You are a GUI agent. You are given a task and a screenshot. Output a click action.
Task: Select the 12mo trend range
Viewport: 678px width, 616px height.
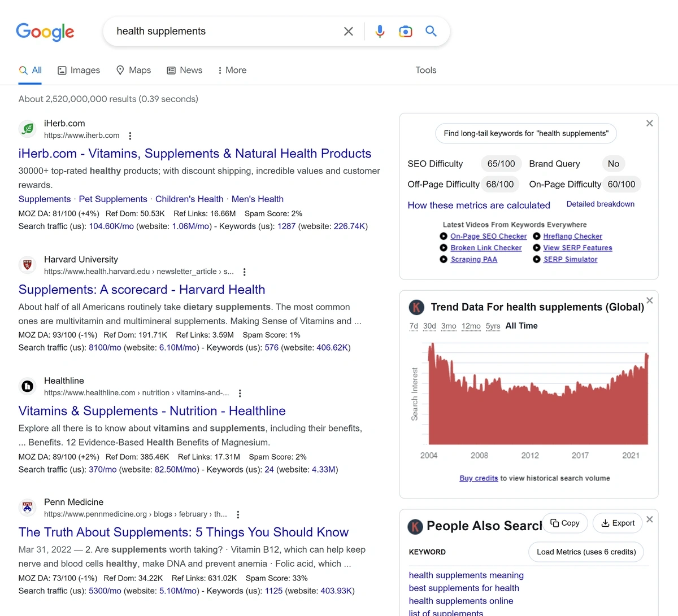tap(471, 326)
